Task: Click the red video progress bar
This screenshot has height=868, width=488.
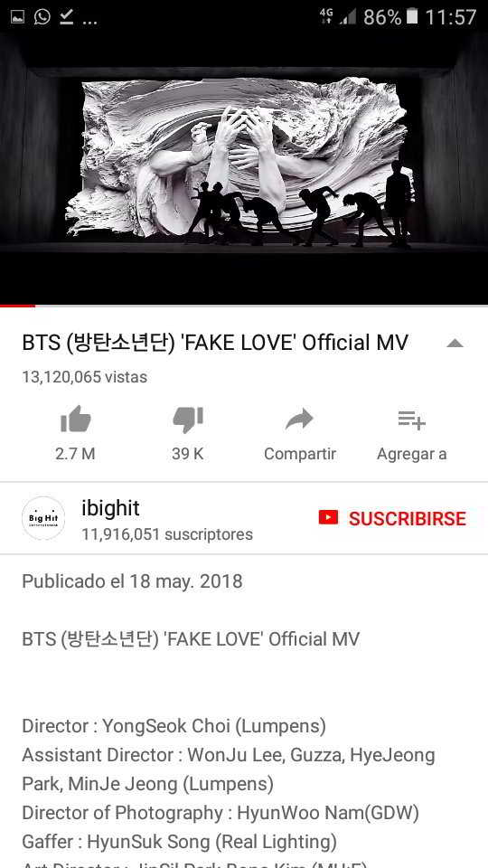Action: pos(18,306)
